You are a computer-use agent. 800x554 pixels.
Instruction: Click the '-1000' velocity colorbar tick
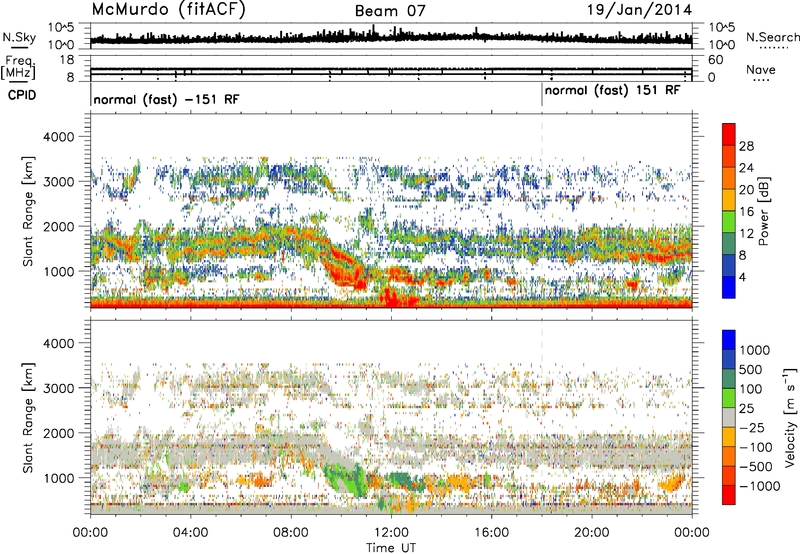tap(759, 486)
